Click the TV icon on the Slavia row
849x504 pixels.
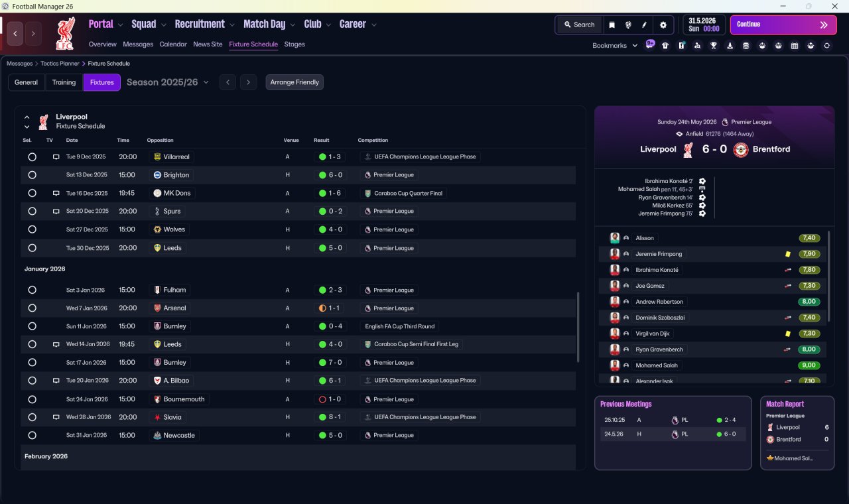56,417
